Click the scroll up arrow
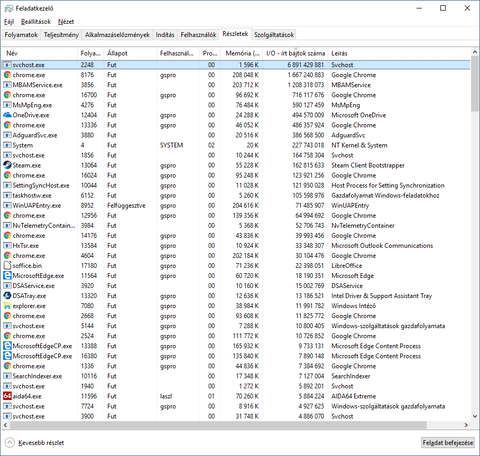This screenshot has height=456, width=480. click(475, 52)
